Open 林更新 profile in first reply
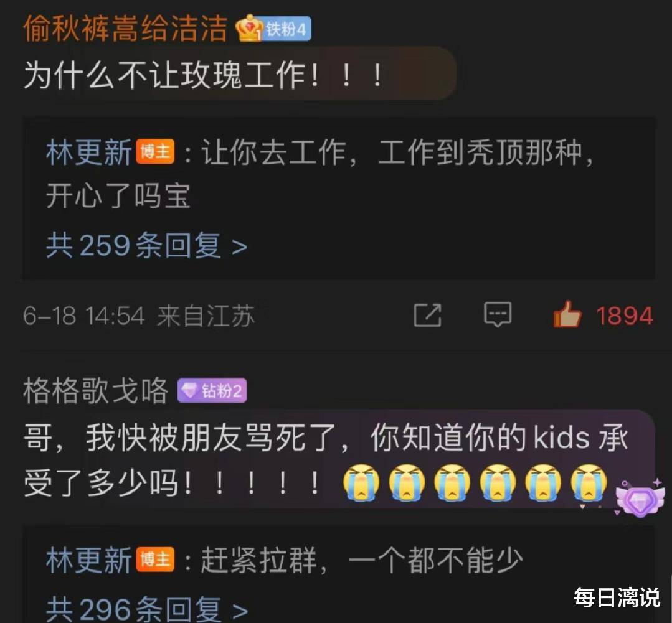Screen dimensions: 672x623 pyautogui.click(x=89, y=152)
